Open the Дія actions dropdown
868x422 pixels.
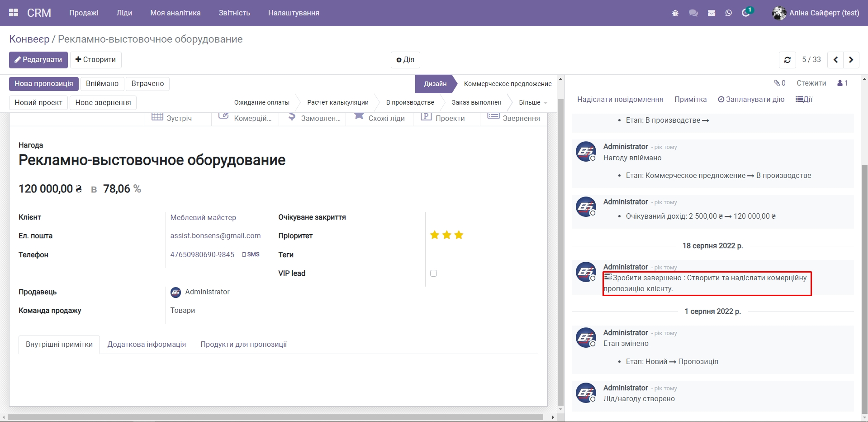pos(405,60)
